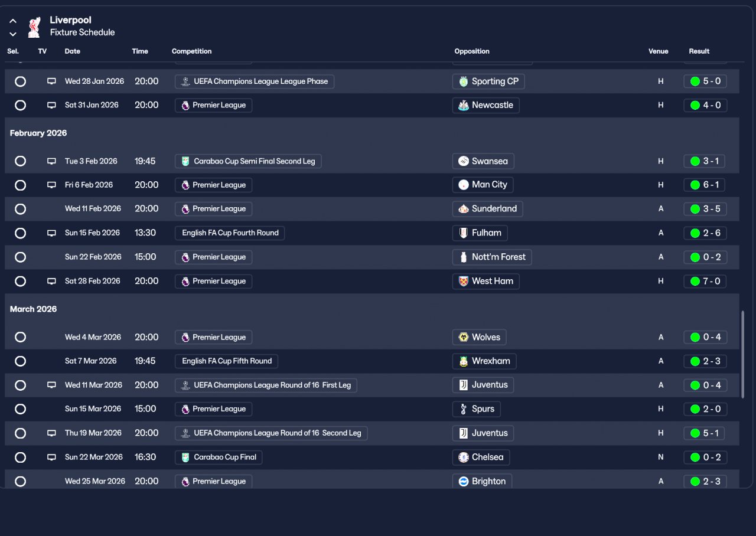The height and width of the screenshot is (536, 756).
Task: Click the down chevron next to Liverpool
Action: click(x=13, y=34)
